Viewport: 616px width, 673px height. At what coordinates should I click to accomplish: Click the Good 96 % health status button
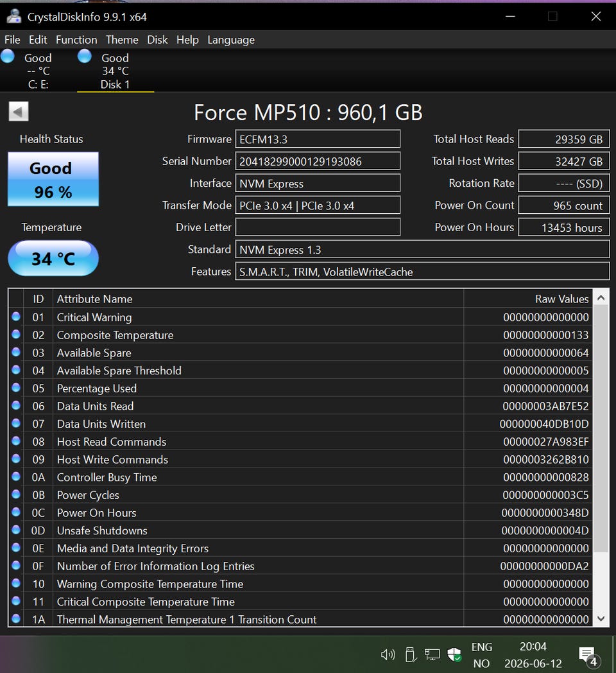(53, 179)
